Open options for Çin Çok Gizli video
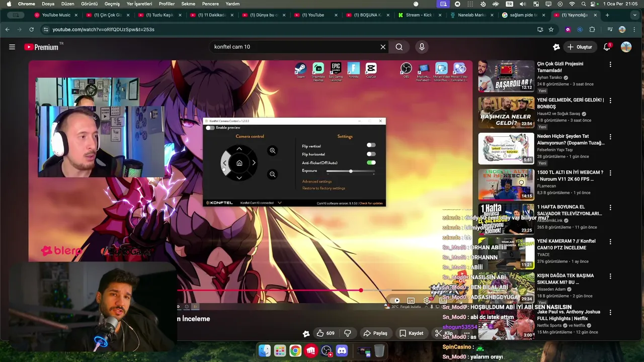Screen dimensions: 644x362 click(x=610, y=64)
